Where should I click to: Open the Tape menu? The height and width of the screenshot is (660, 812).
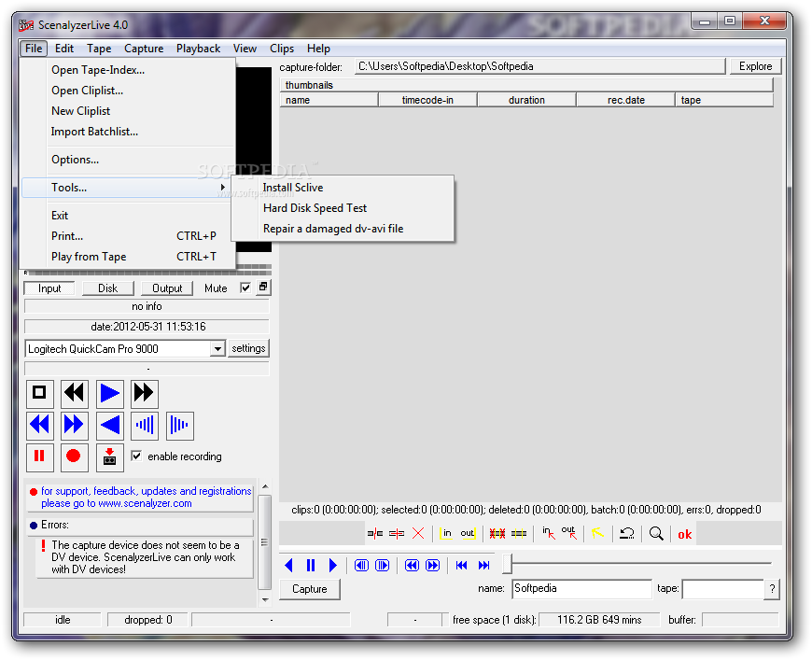click(x=99, y=49)
